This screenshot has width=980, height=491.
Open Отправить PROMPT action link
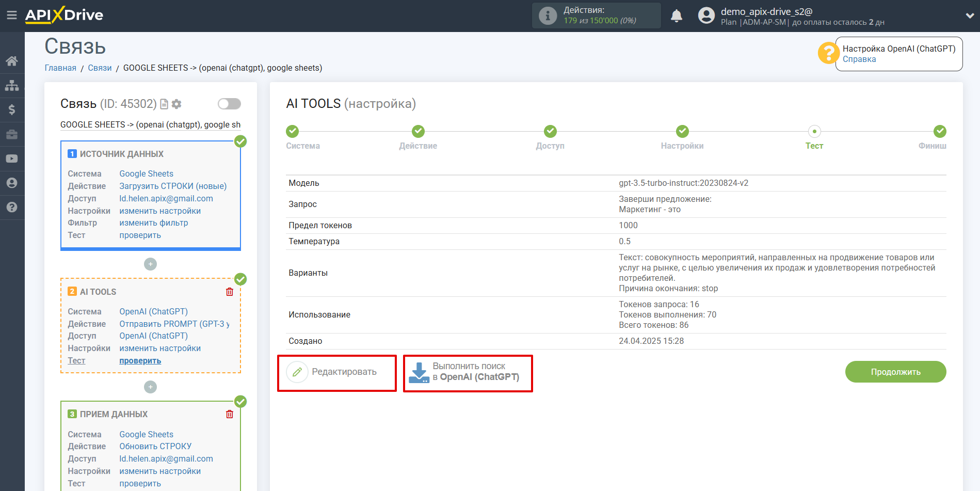(x=174, y=324)
